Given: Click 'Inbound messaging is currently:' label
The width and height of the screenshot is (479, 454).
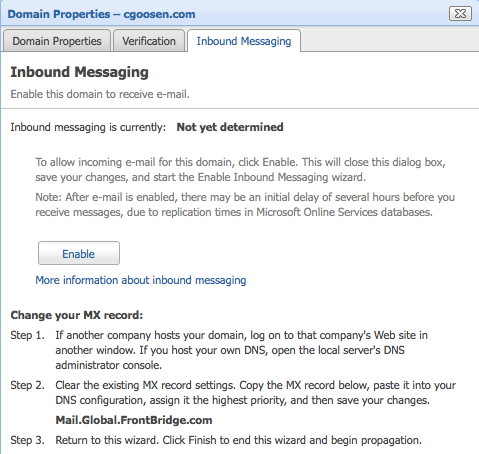Looking at the screenshot, I should (88, 127).
